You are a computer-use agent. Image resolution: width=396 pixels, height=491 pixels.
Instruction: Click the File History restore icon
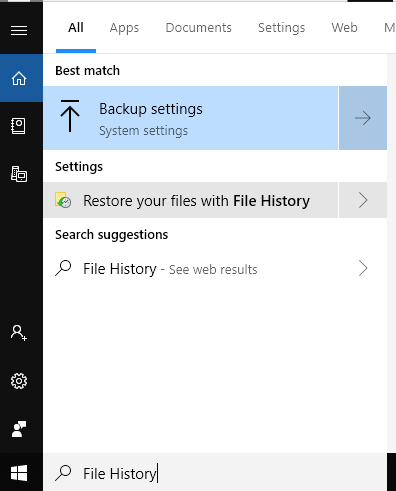click(63, 200)
